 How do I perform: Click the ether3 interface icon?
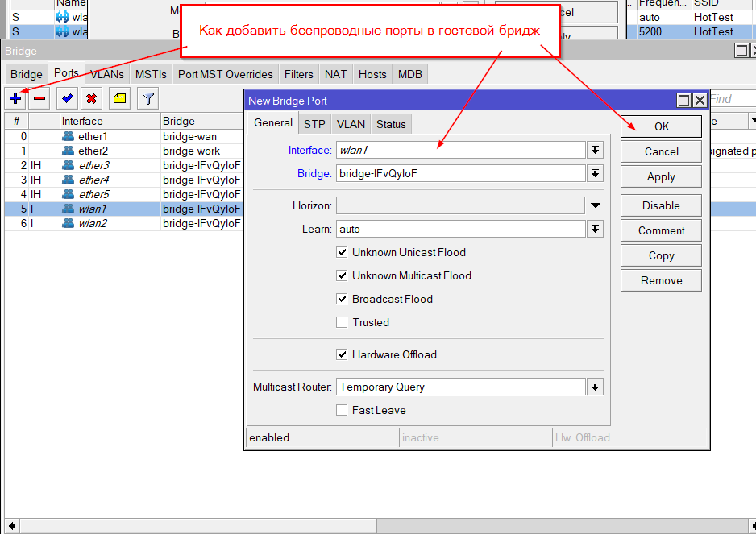pyautogui.click(x=69, y=165)
